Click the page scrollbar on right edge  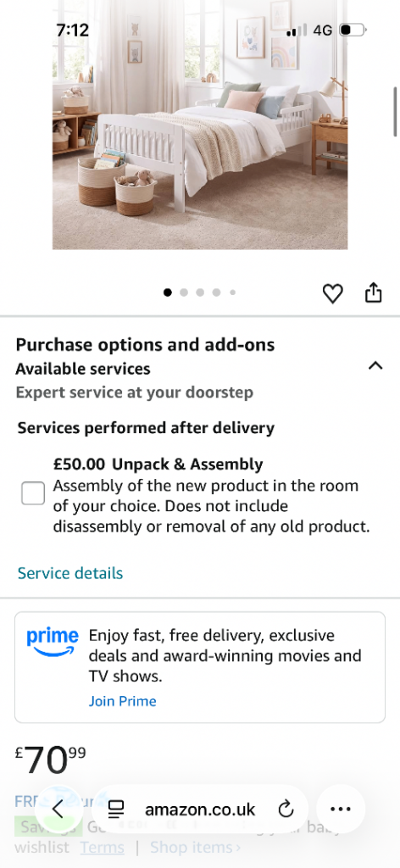coord(395,111)
